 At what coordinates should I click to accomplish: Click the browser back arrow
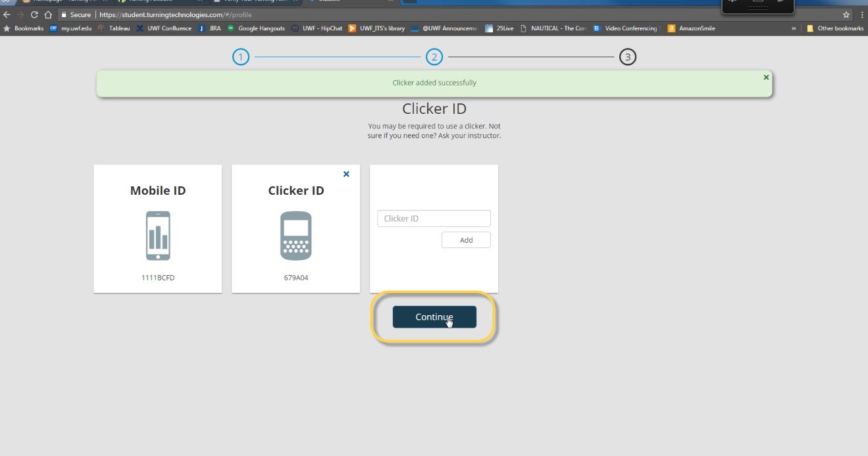pyautogui.click(x=7, y=14)
